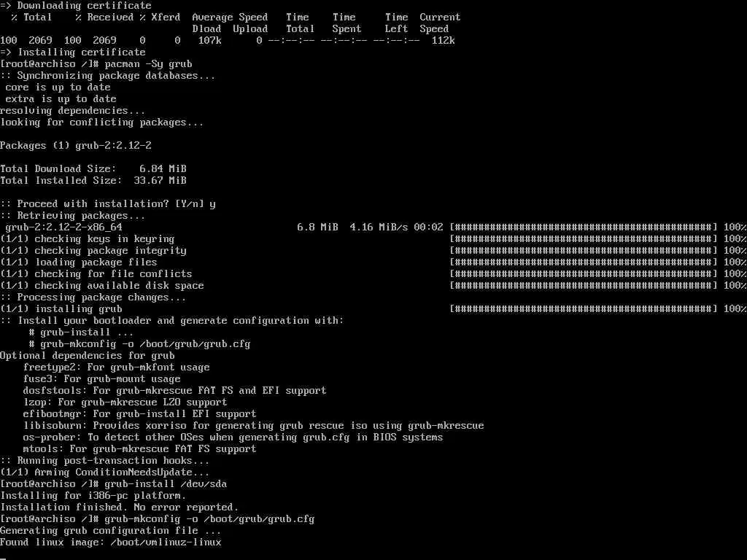Click the '=> Installing certificate' line
Viewport: 747px width, 560px height.
(73, 52)
